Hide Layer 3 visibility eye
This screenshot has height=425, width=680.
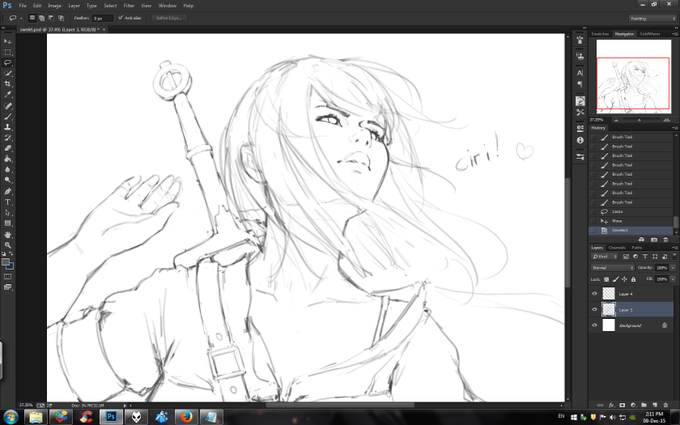[x=594, y=309]
